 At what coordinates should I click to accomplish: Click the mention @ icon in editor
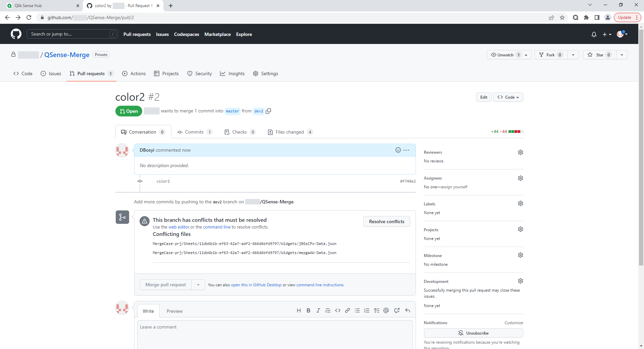[x=386, y=311]
